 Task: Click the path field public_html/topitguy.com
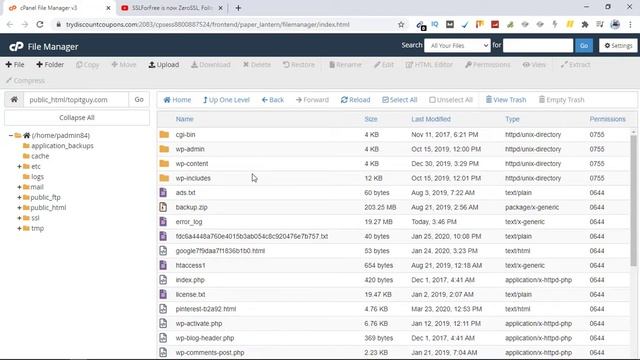click(x=76, y=100)
